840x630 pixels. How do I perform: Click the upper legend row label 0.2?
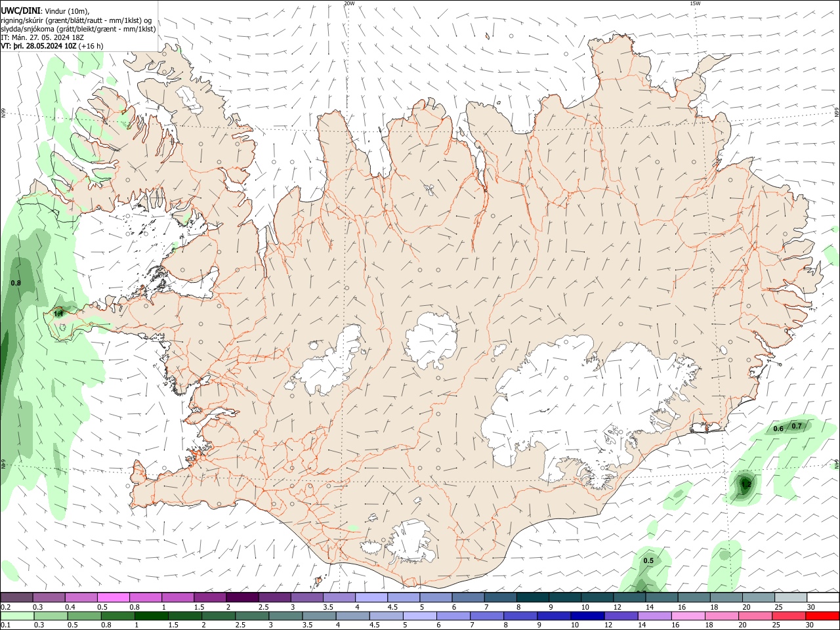pyautogui.click(x=6, y=607)
